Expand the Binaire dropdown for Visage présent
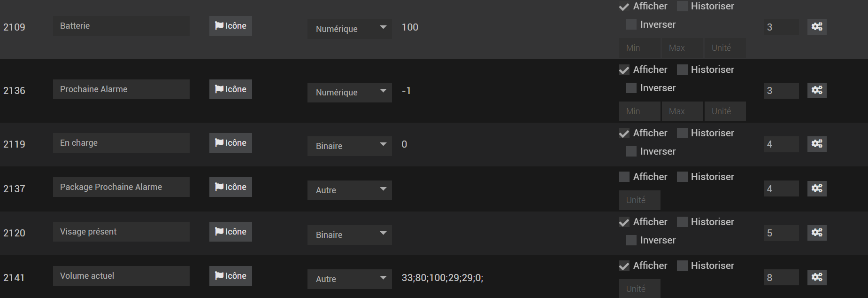 click(x=349, y=235)
